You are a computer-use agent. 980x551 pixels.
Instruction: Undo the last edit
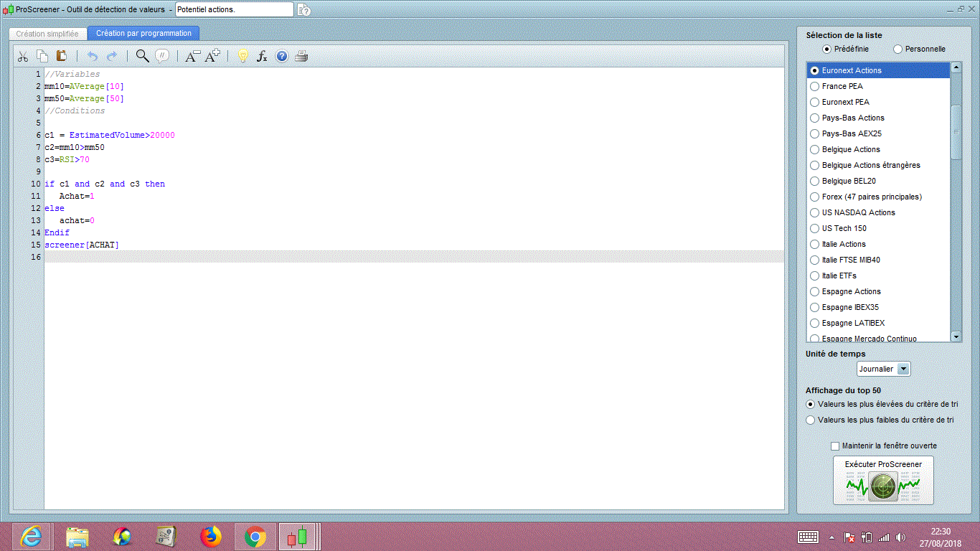point(92,56)
